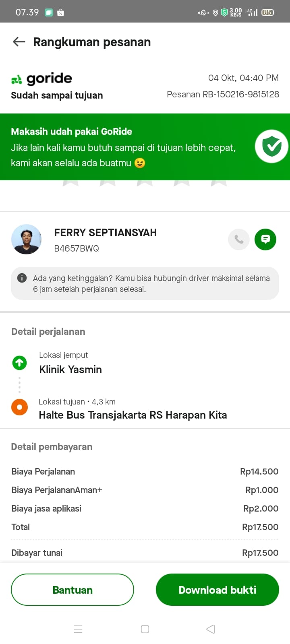Viewport: 290px width, 644px height.
Task: Open chat with driver icon
Action: (x=265, y=239)
